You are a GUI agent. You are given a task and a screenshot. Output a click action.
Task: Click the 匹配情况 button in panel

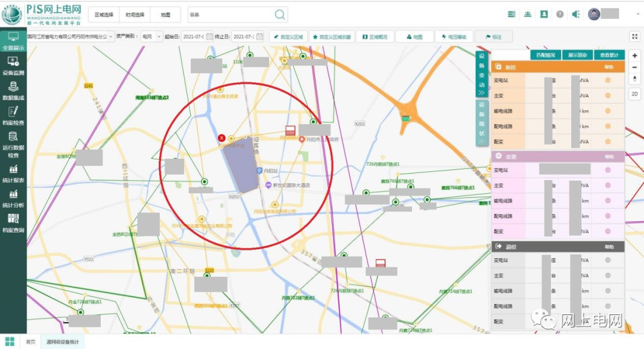(546, 55)
